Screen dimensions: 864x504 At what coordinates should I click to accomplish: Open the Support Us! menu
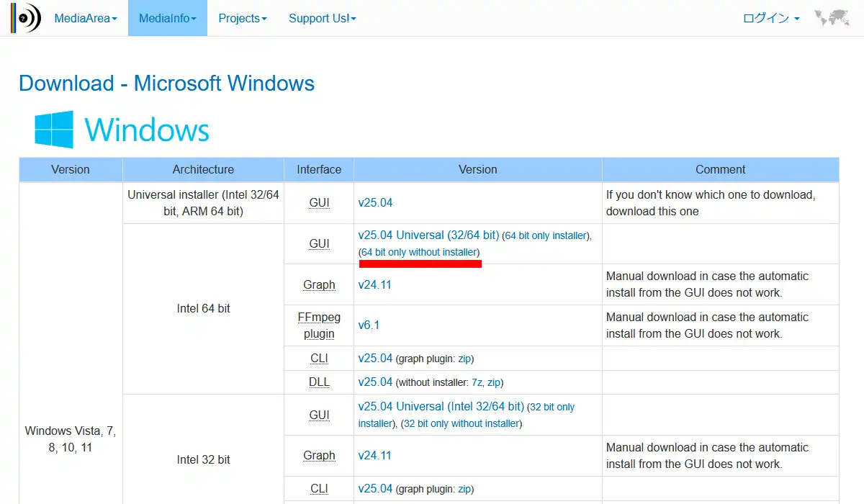(323, 18)
